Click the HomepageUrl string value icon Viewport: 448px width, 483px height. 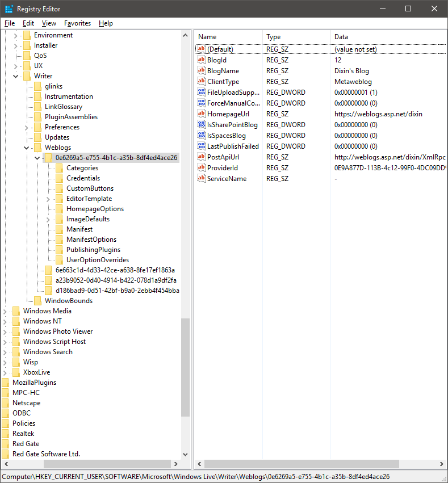[201, 114]
